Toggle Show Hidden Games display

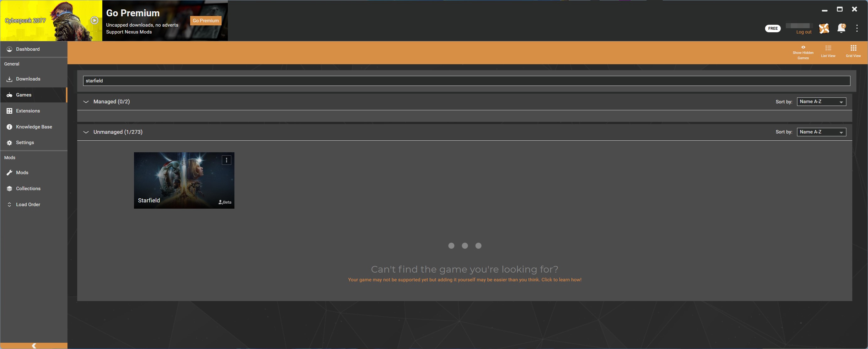tap(802, 51)
